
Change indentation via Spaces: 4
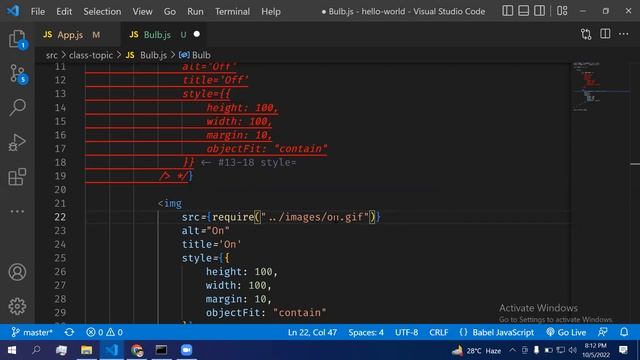[366, 332]
